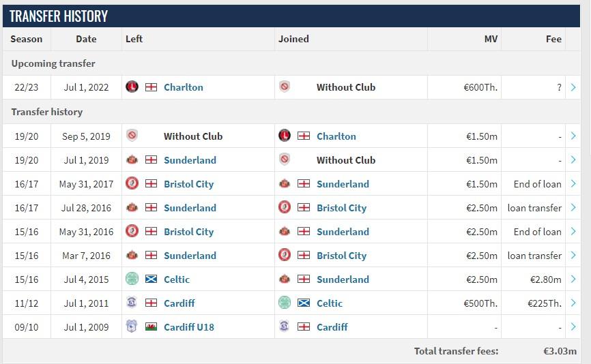Click the MV column header
Viewport: 591px width, 364px height.
491,39
